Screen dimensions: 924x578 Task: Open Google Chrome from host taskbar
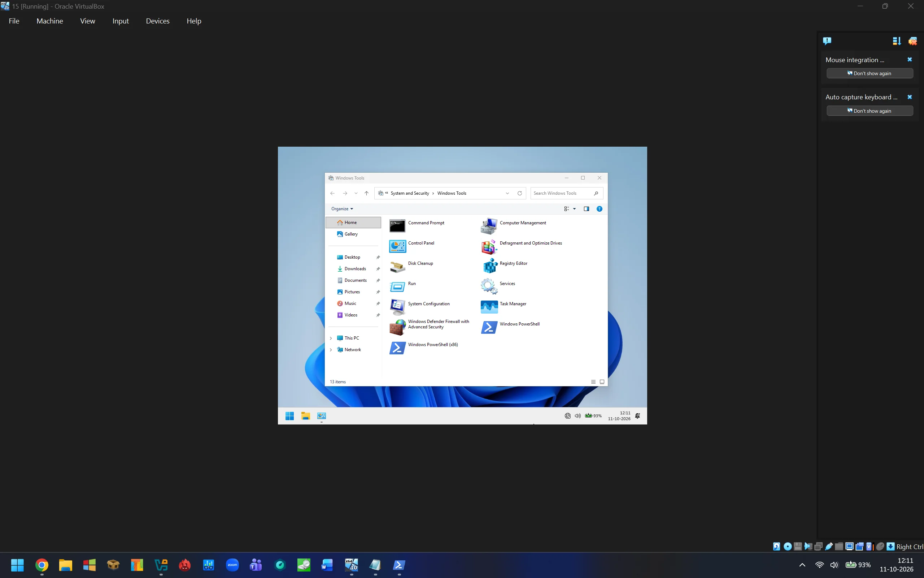pyautogui.click(x=42, y=565)
